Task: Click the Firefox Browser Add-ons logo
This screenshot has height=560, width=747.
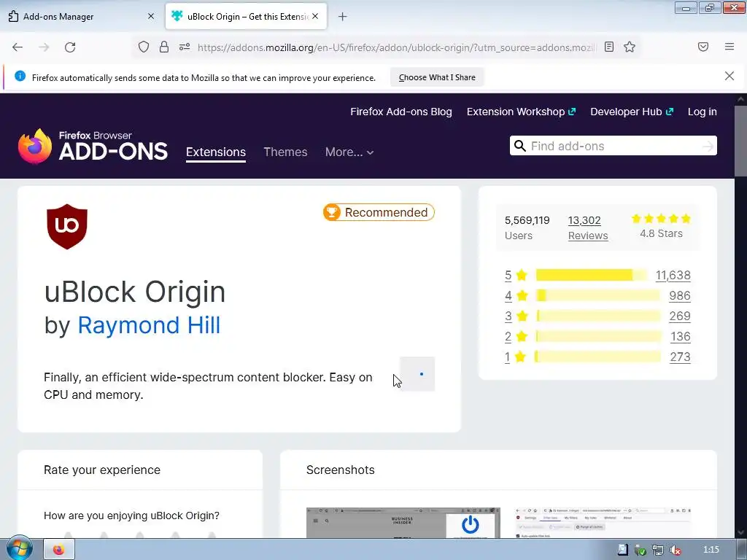Action: click(93, 146)
